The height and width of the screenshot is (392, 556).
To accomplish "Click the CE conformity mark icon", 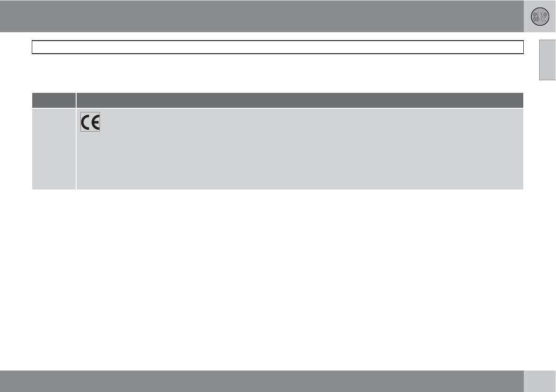I will [x=90, y=122].
